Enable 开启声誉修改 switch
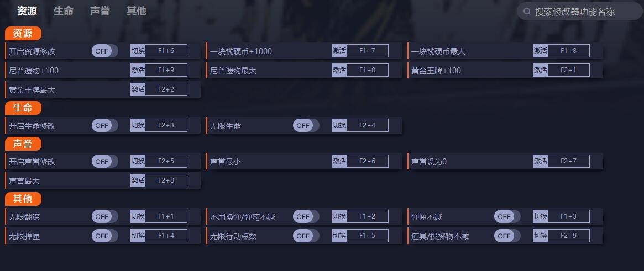Screen dimensions: 644x271 104,162
